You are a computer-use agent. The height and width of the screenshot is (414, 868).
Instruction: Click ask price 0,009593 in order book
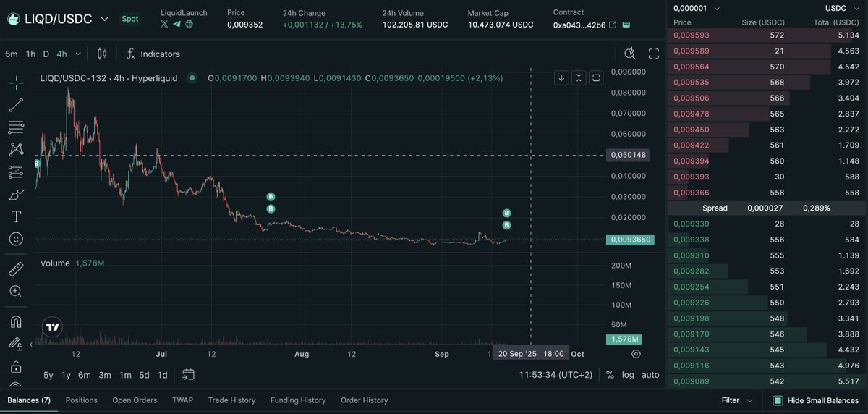coord(691,35)
